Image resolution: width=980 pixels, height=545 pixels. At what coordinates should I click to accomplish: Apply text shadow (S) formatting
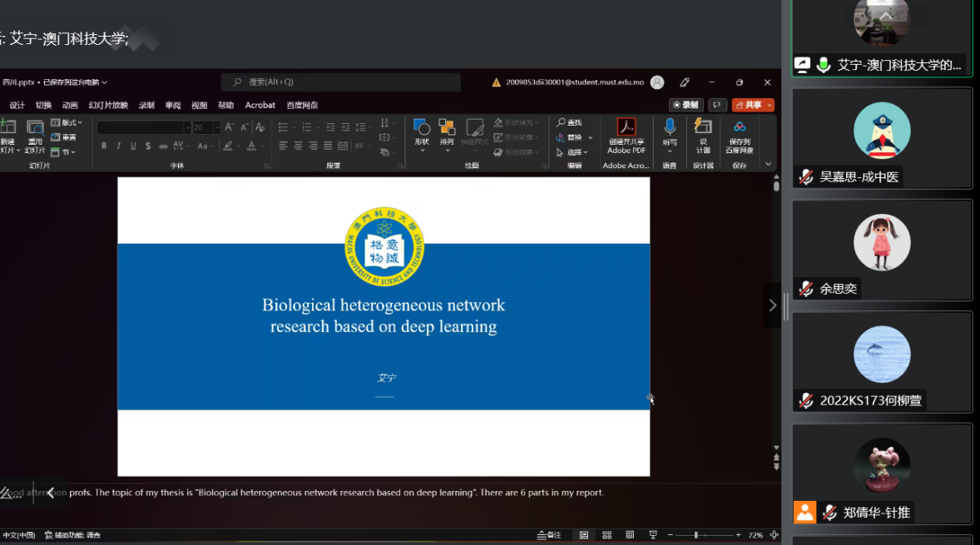tap(148, 146)
